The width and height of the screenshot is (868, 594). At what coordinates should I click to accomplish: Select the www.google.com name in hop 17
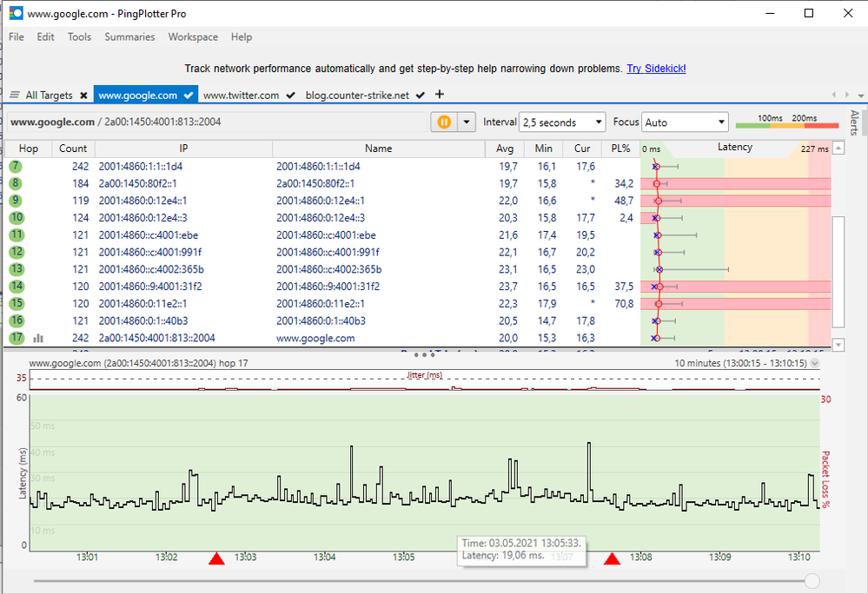tap(315, 338)
